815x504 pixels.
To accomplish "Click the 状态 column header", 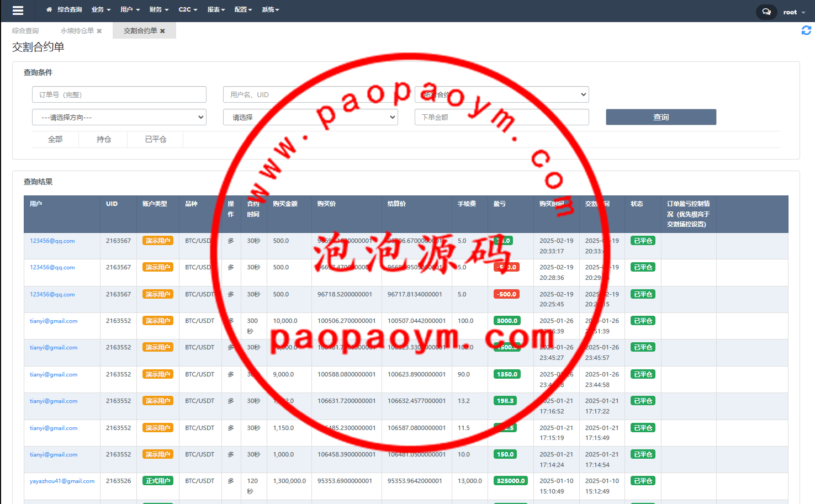I will coord(643,214).
